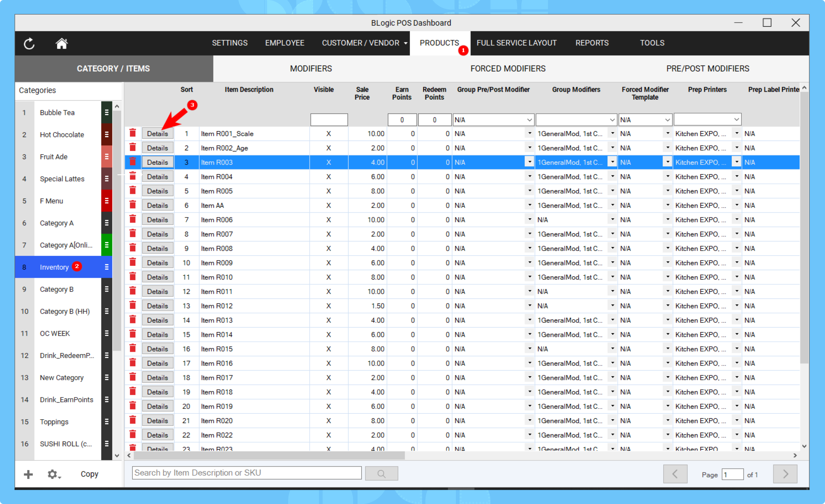Open Bubble Tea category menu handle
Viewport: 825px width, 504px height.
click(106, 112)
